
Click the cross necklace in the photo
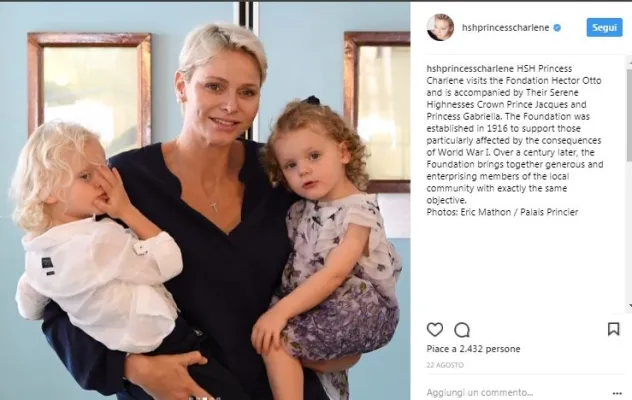(x=214, y=206)
